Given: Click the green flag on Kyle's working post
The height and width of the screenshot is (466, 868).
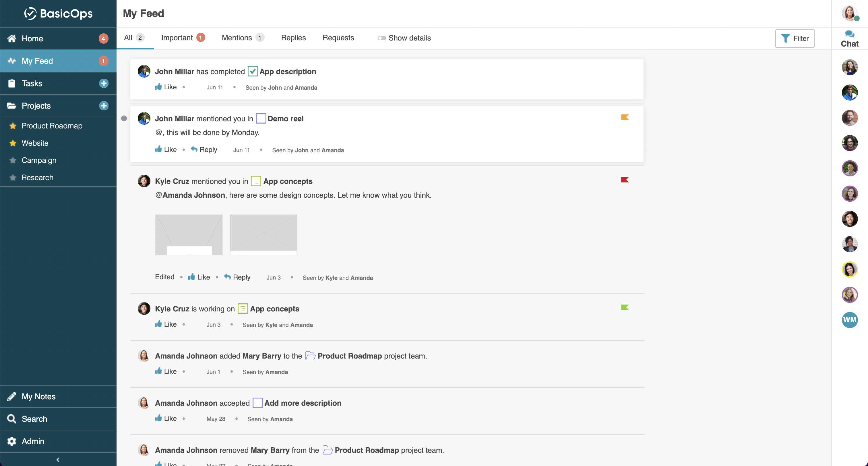Looking at the screenshot, I should tap(624, 307).
